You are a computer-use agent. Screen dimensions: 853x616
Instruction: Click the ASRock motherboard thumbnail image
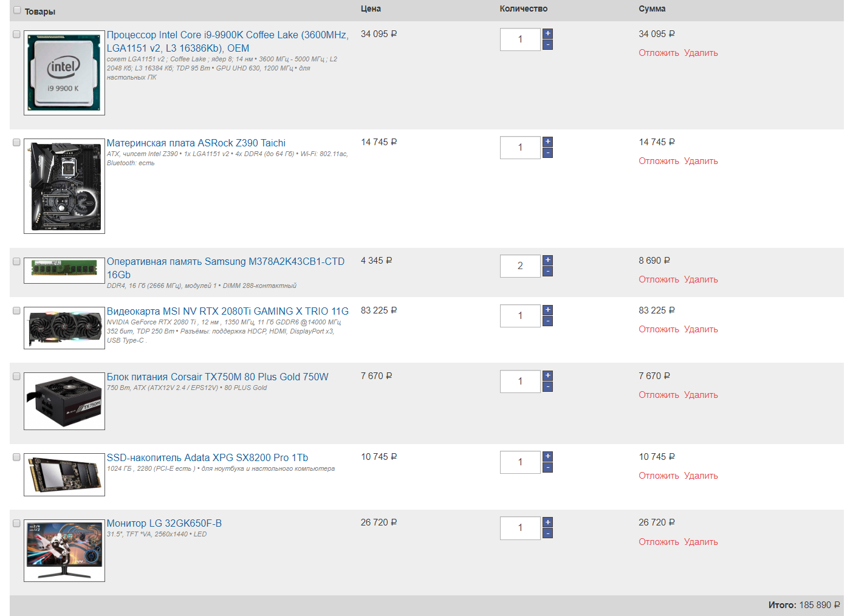(x=64, y=186)
